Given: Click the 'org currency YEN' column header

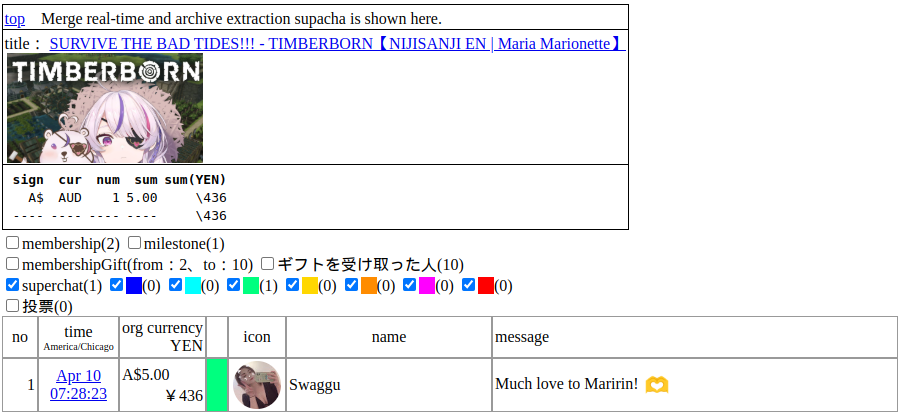Looking at the screenshot, I should point(163,337).
